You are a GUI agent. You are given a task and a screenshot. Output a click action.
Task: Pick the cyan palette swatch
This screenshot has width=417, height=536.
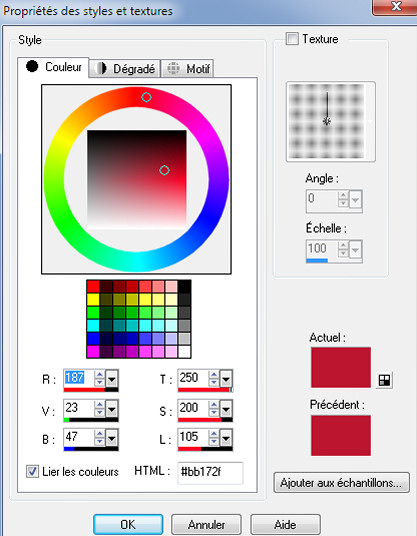tap(93, 325)
